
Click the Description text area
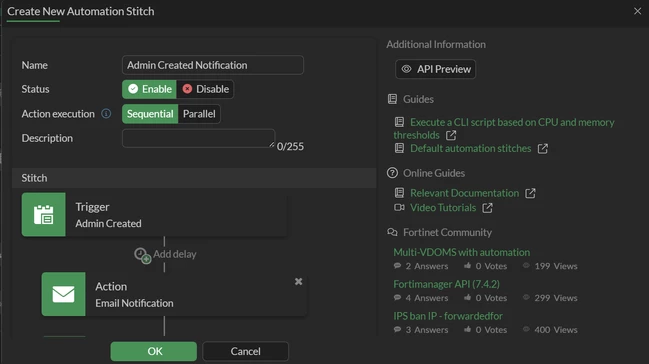pos(198,138)
